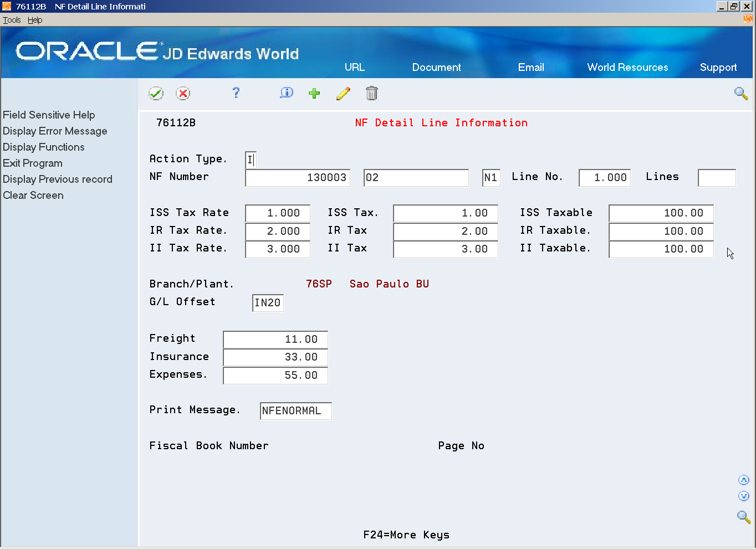Click the Expenses amount field

275,376
